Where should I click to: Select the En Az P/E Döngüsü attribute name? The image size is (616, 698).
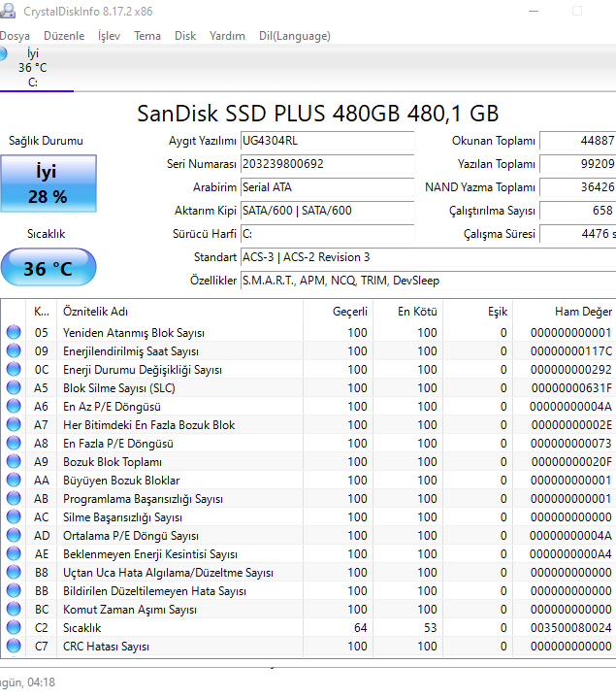pos(112,407)
